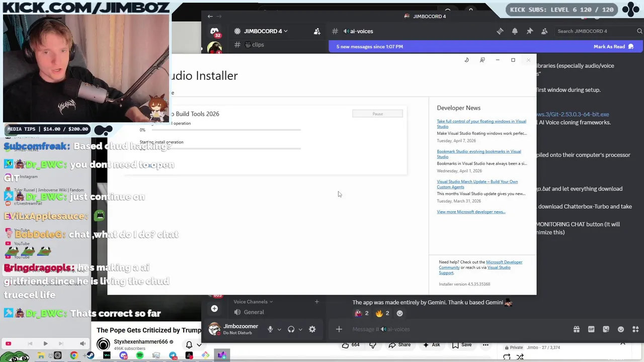
Task: Add reaction with smiley button under message
Action: (399, 313)
